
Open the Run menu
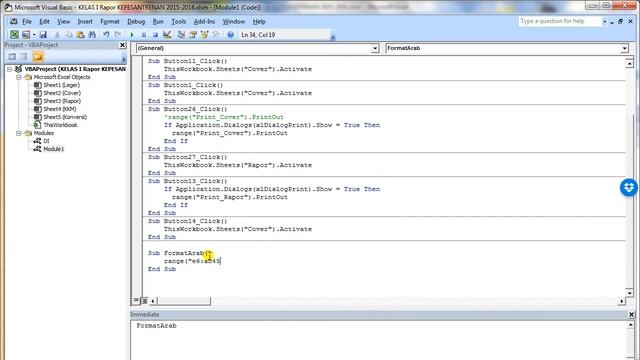pos(158,22)
